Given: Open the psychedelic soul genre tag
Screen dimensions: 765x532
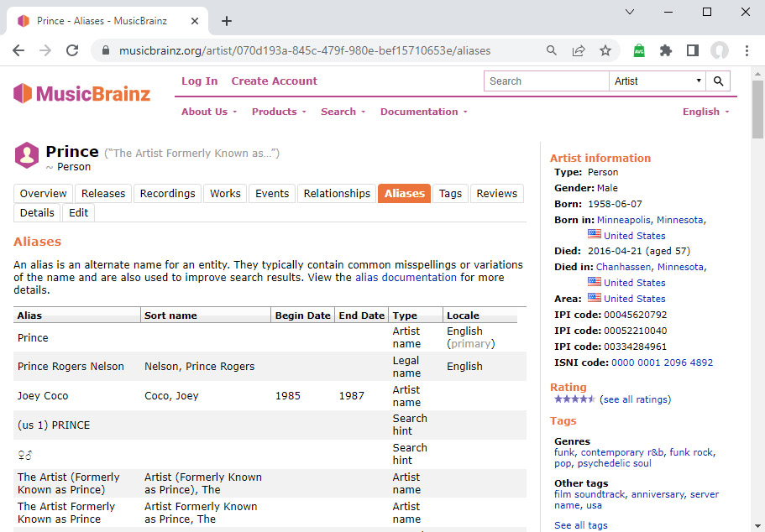Looking at the screenshot, I should 614,463.
